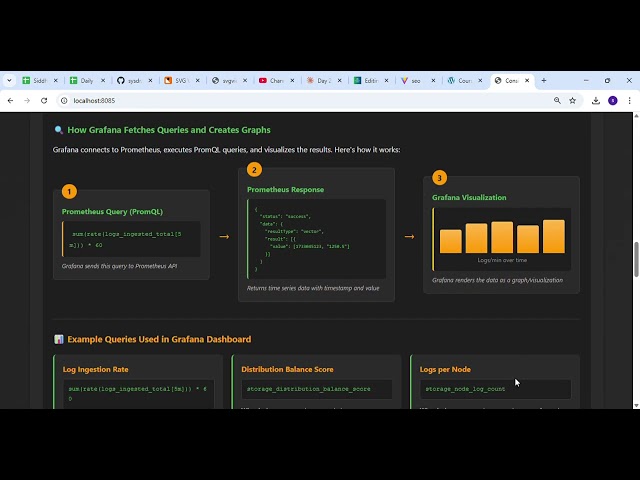Image resolution: width=640 pixels, height=480 pixels.
Task: Click the Grafana bar chart visualization
Action: [502, 238]
